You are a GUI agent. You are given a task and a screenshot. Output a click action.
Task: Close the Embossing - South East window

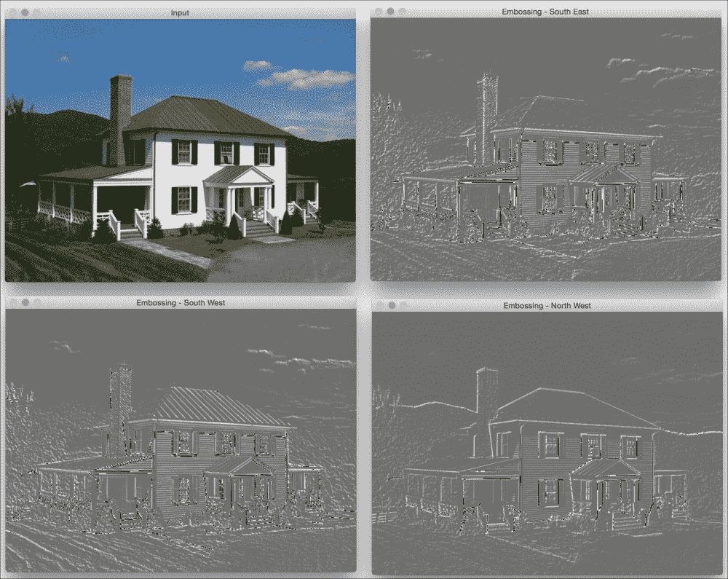pos(379,12)
